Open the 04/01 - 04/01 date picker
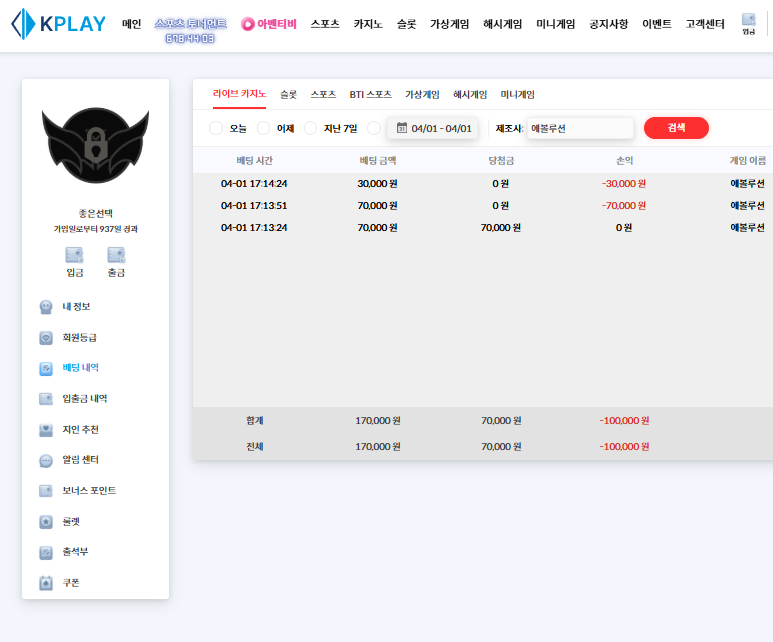773x642 pixels. point(433,128)
